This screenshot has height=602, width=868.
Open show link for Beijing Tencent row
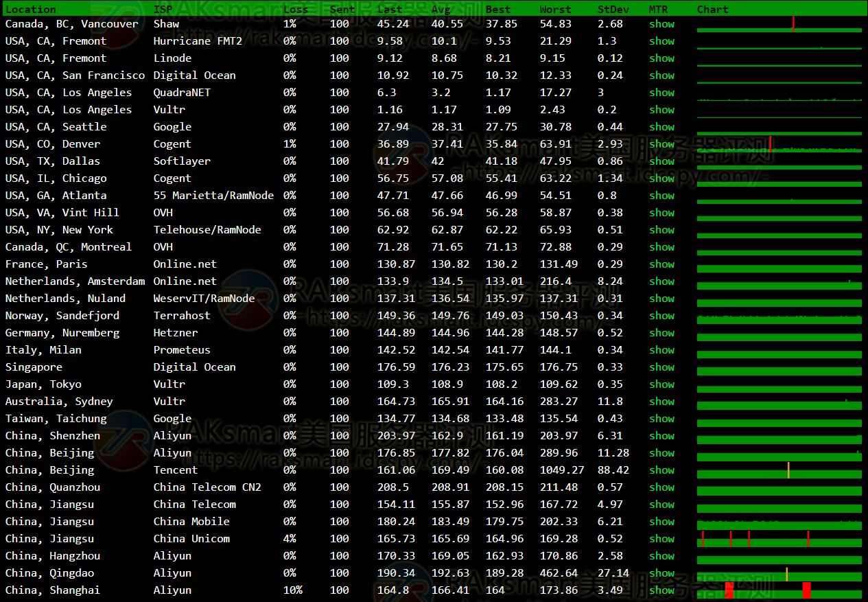pos(661,470)
